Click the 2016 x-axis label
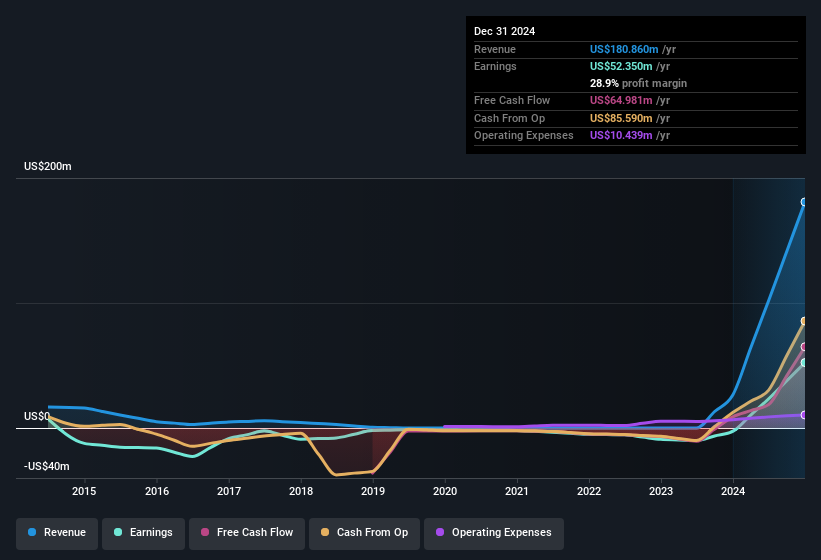 point(157,491)
